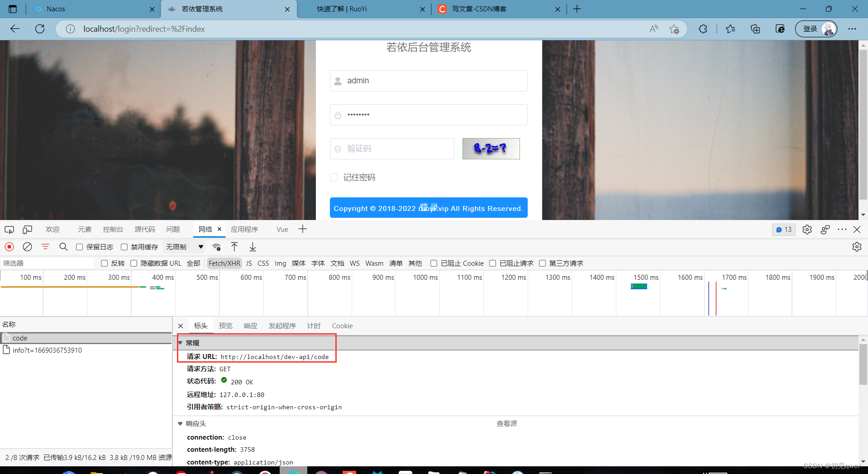Refresh the captcha image 8-2=?

491,148
